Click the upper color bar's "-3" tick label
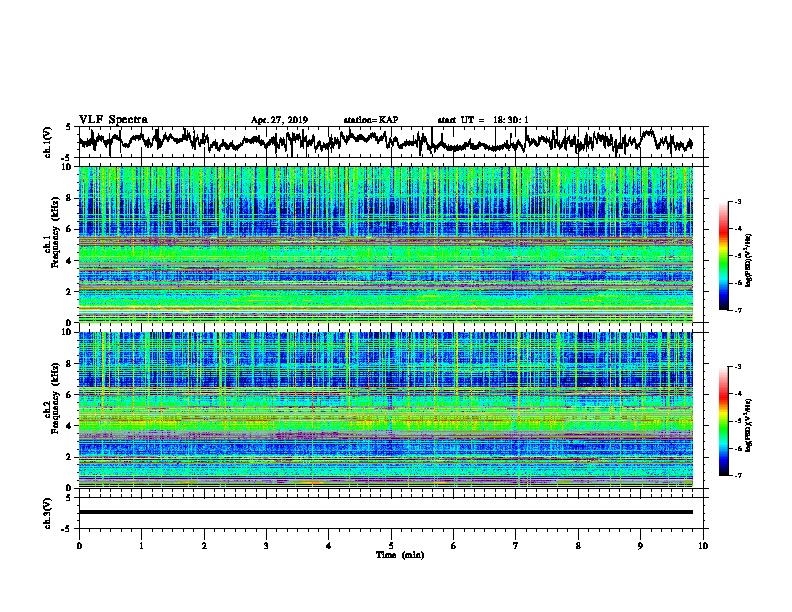The height and width of the screenshot is (612, 792). click(738, 201)
